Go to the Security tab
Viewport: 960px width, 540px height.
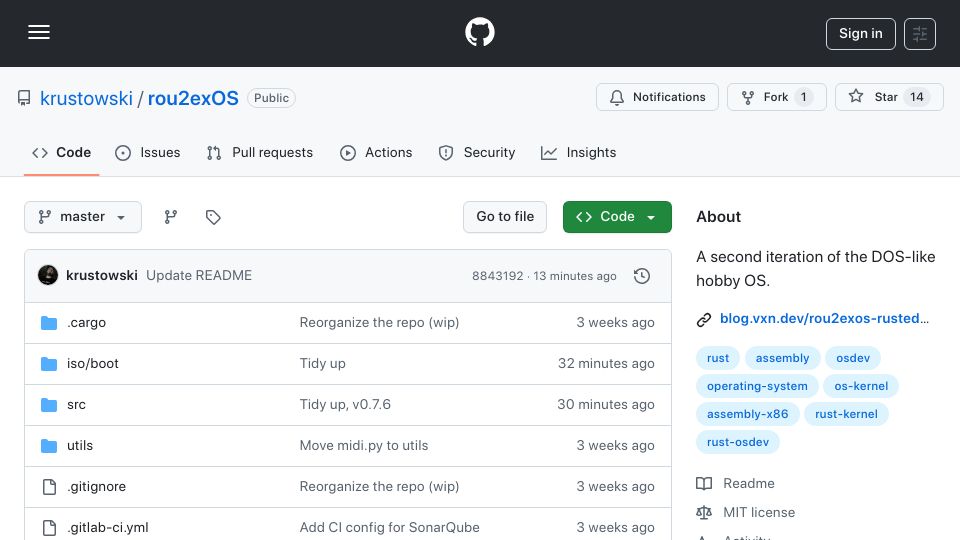tap(477, 152)
